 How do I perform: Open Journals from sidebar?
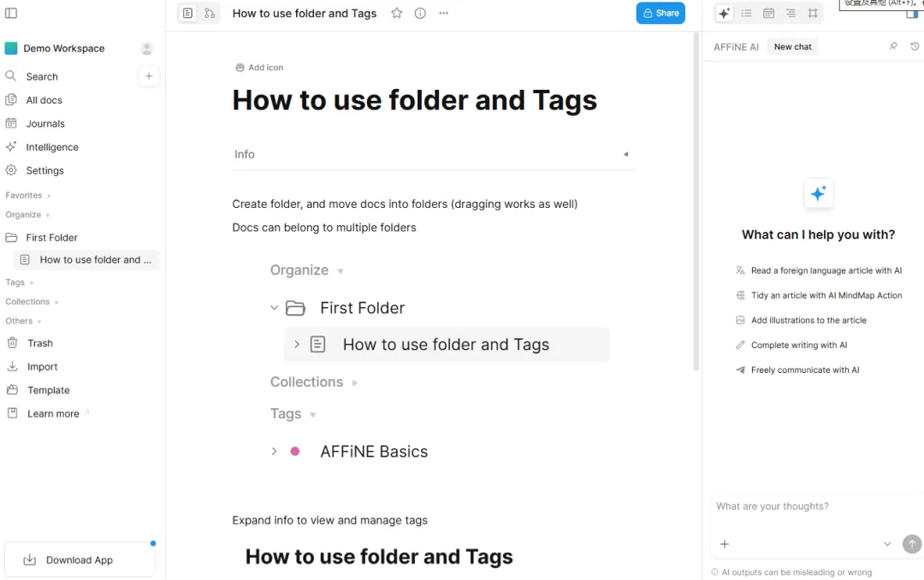pyautogui.click(x=44, y=124)
